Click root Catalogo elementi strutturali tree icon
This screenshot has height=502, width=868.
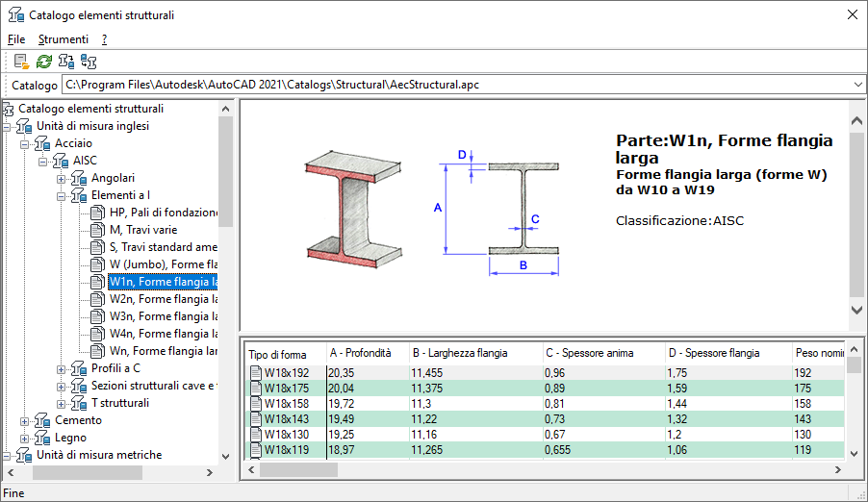9,109
